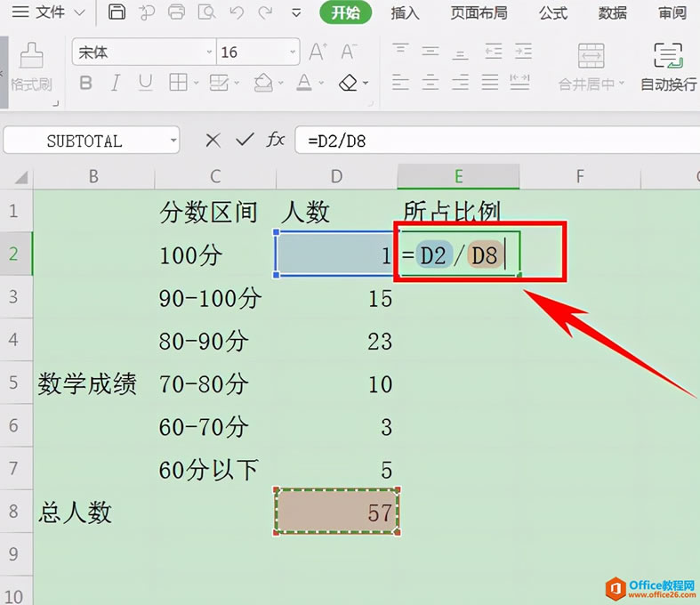The width and height of the screenshot is (700, 605).
Task: Click cell with value 15
Action: pyautogui.click(x=337, y=297)
